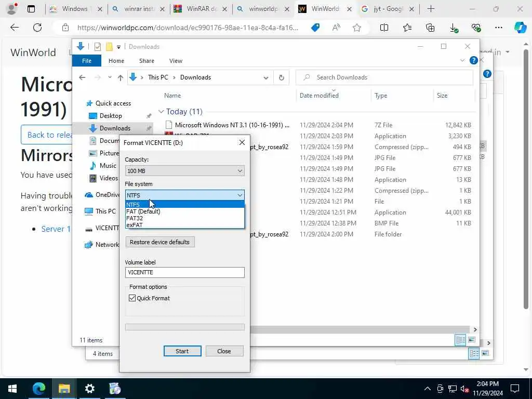Open the View ribbon tab
532x399 pixels.
pos(176,61)
